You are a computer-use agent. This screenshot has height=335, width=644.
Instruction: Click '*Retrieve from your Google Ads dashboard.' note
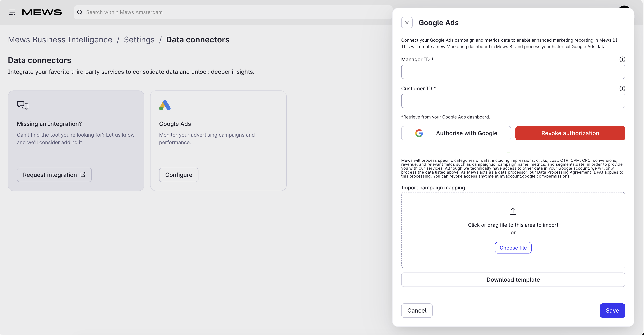point(446,117)
